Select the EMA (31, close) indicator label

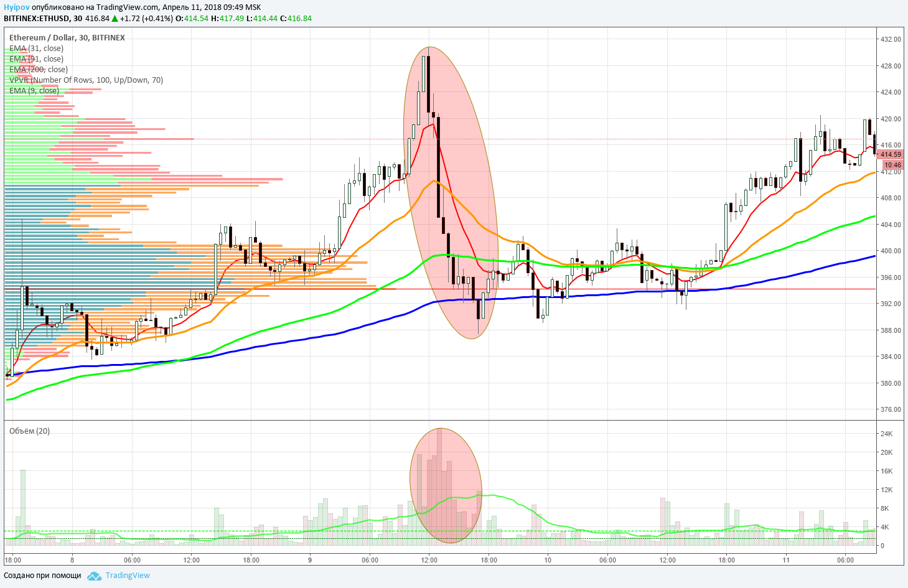(x=36, y=49)
